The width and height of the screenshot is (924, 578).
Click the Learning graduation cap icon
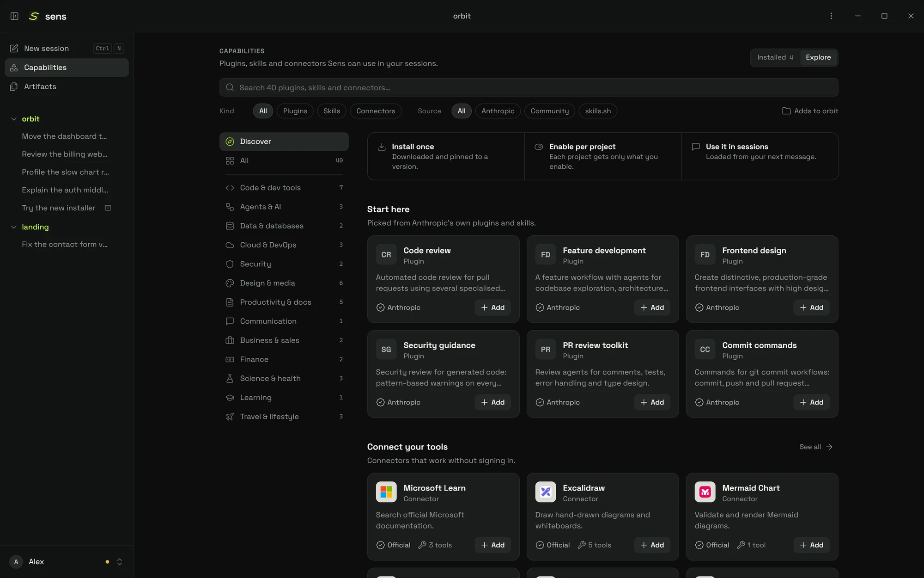point(230,398)
